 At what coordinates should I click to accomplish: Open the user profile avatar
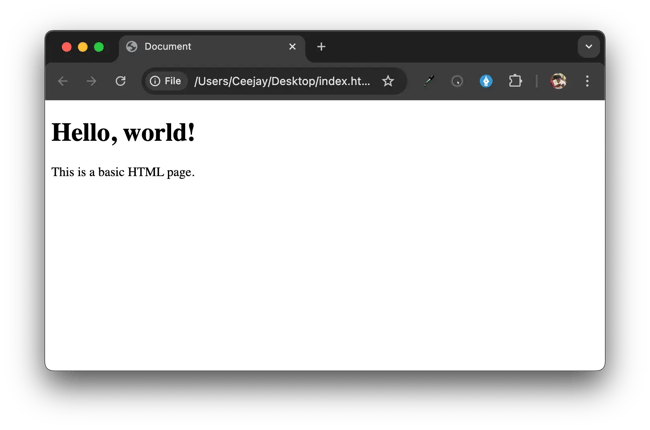point(558,81)
